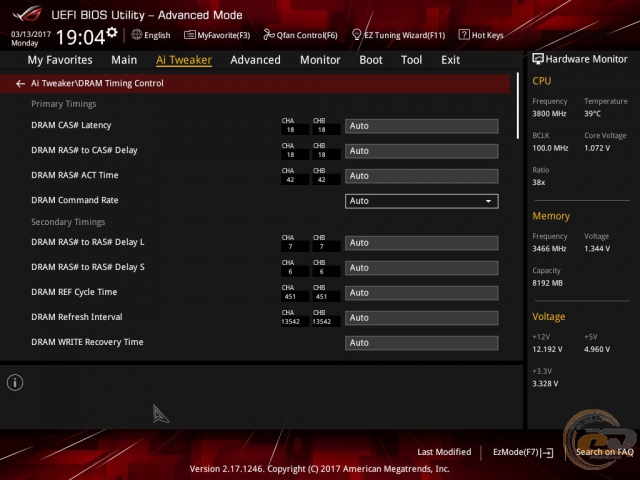Click DRAM WRITE Recovery Time Auto field
Image resolution: width=640 pixels, height=480 pixels.
(x=422, y=342)
